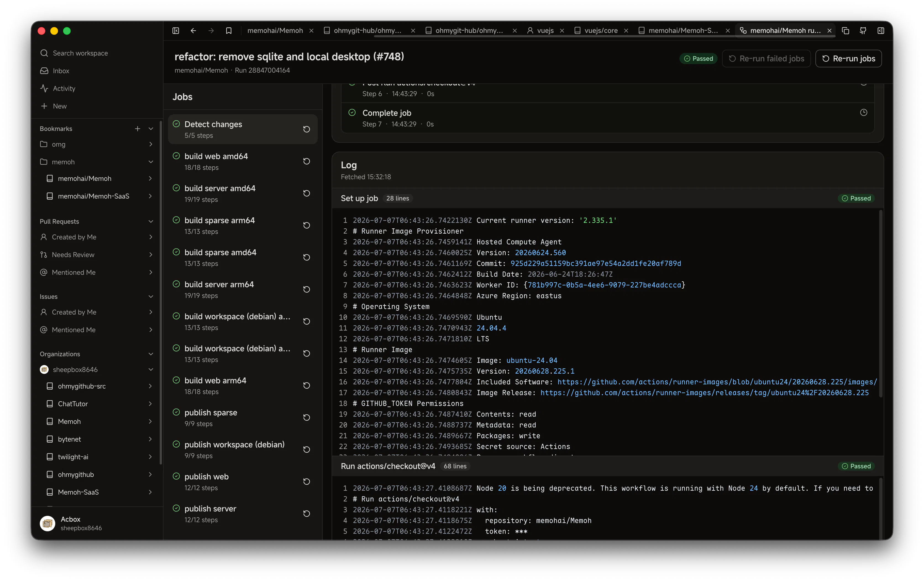This screenshot has height=581, width=924.
Task: Re-run the build web arm64 job
Action: (x=307, y=385)
